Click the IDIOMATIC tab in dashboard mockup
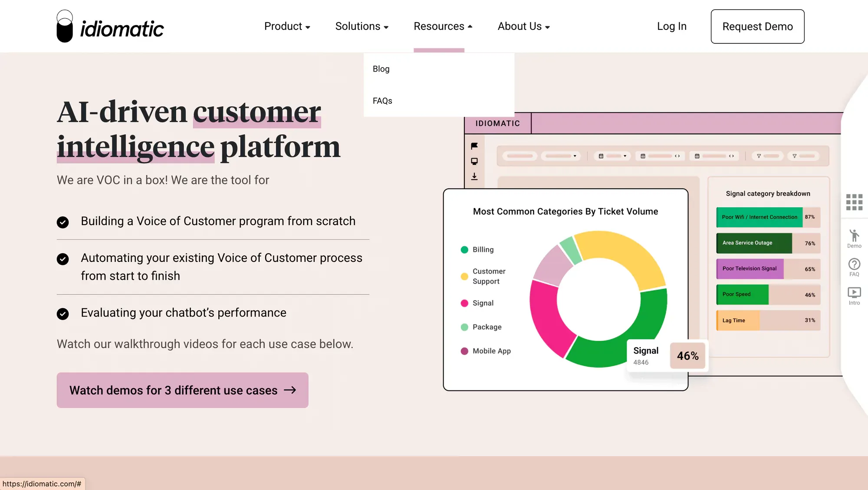Viewport: 868px width, 490px height. 498,124
